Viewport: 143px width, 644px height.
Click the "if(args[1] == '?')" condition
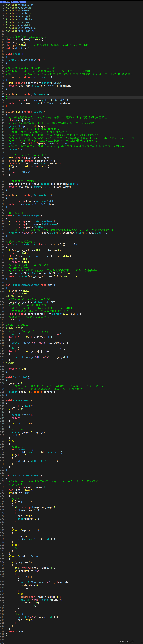[x=31, y=576]
